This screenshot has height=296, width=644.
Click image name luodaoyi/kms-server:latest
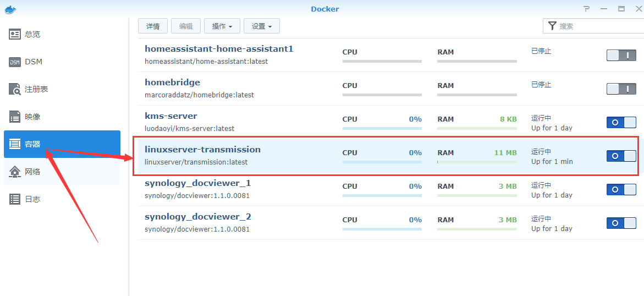(189, 129)
